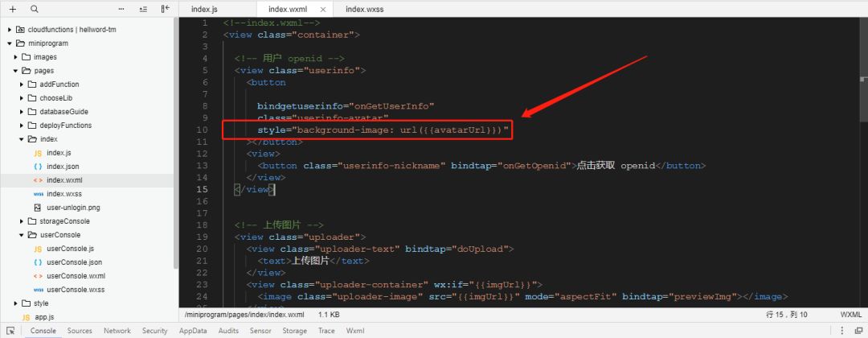Screen dimensions: 868x338
Task: Open the Sources devtools tab
Action: 80,331
